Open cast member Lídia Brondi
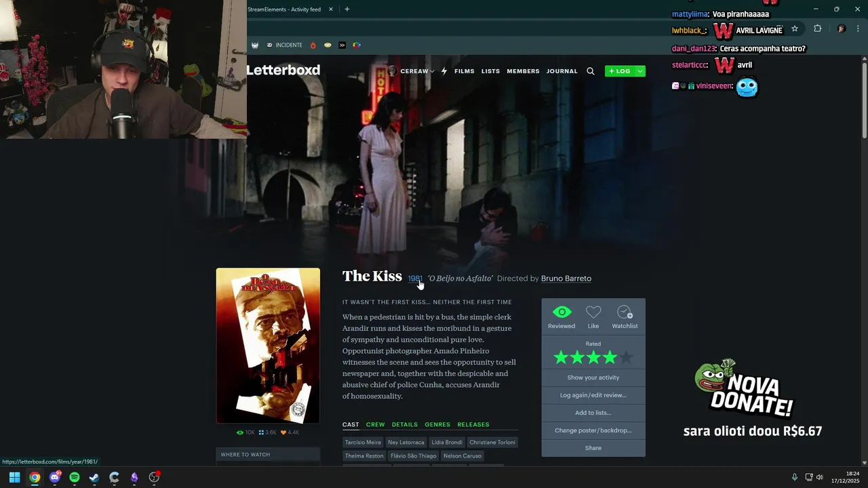 point(447,443)
